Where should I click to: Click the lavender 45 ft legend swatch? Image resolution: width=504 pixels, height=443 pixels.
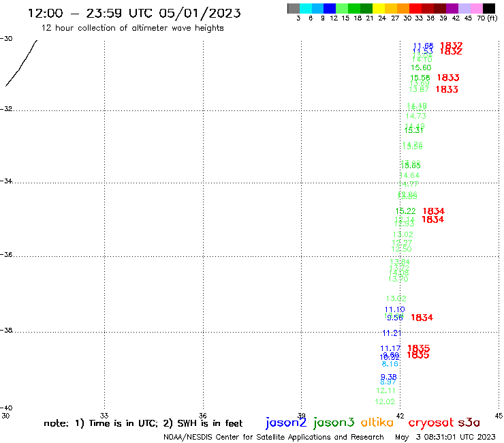(x=464, y=8)
